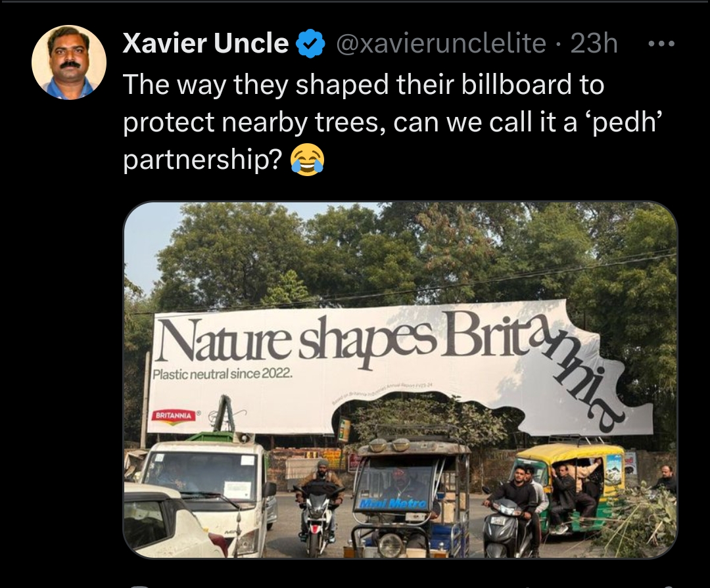This screenshot has height=588, width=710.
Task: Open the @xavierunclelite handle link
Action: (441, 44)
